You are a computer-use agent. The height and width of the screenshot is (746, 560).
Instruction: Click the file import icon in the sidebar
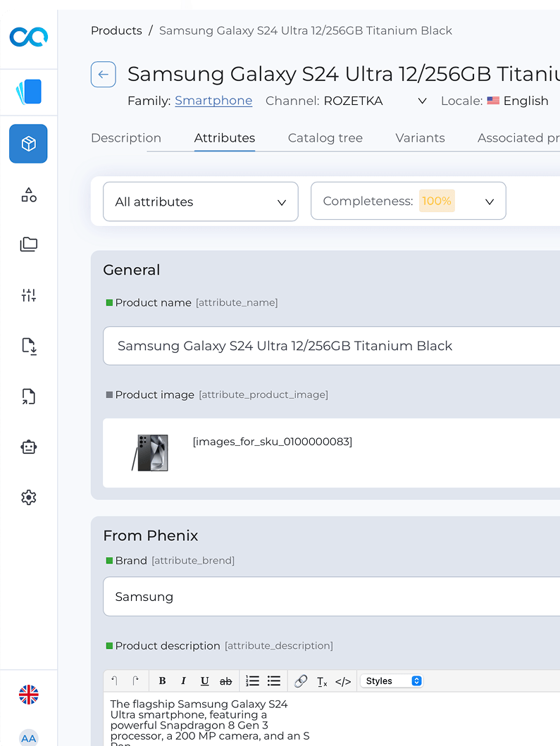pyautogui.click(x=29, y=347)
